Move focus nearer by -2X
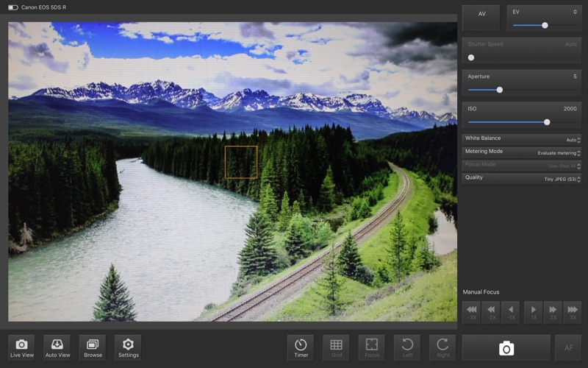The width and height of the screenshot is (588, 368). tap(491, 312)
